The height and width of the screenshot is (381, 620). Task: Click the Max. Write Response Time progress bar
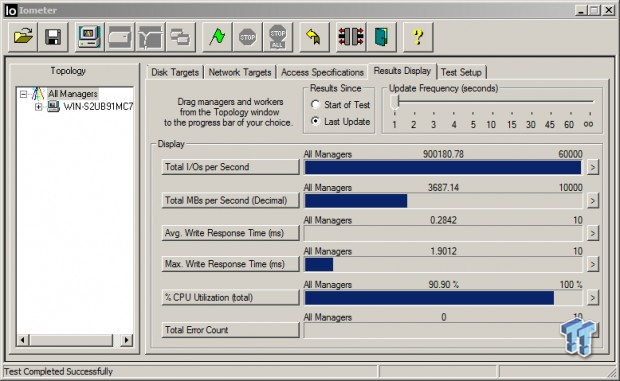[x=443, y=264]
